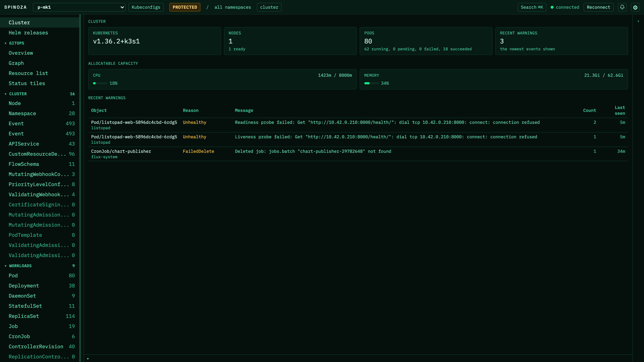
Task: Open Helm releases in sidebar
Action: [39, 33]
